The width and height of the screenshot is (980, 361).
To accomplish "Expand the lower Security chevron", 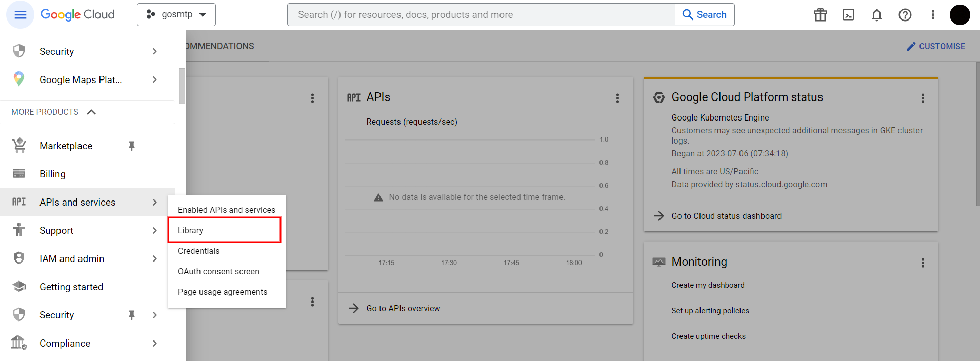I will (155, 315).
